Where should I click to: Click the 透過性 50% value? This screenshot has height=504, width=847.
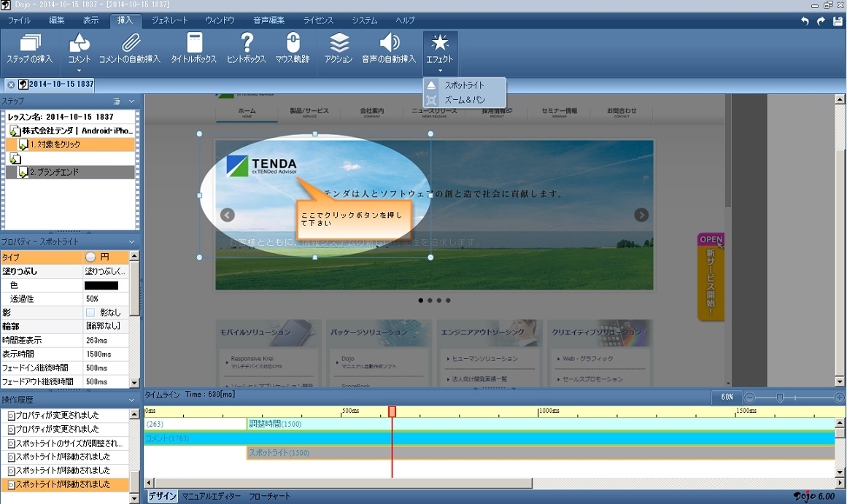point(106,299)
